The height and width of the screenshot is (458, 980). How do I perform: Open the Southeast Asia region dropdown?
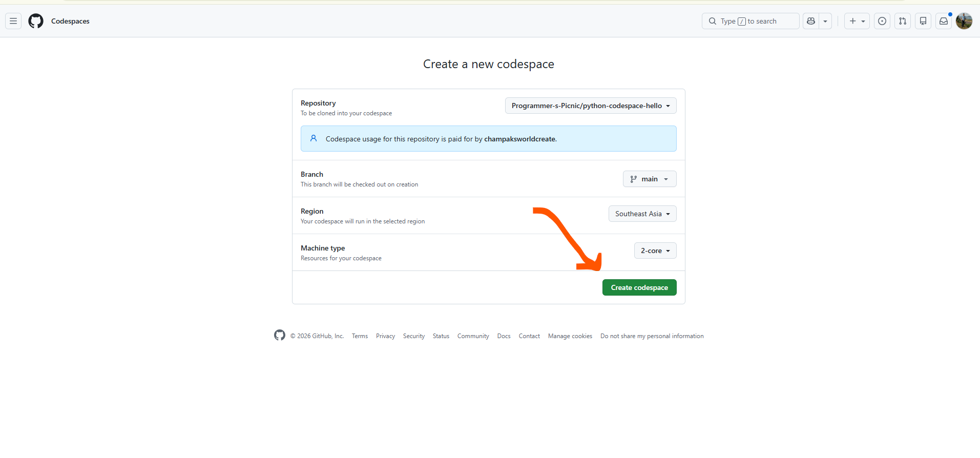pos(642,214)
